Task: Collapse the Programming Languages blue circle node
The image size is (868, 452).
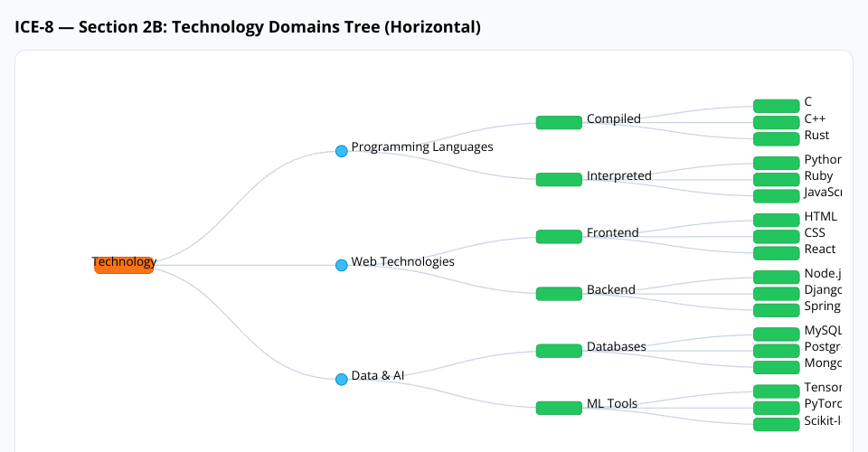Action: pyautogui.click(x=341, y=151)
